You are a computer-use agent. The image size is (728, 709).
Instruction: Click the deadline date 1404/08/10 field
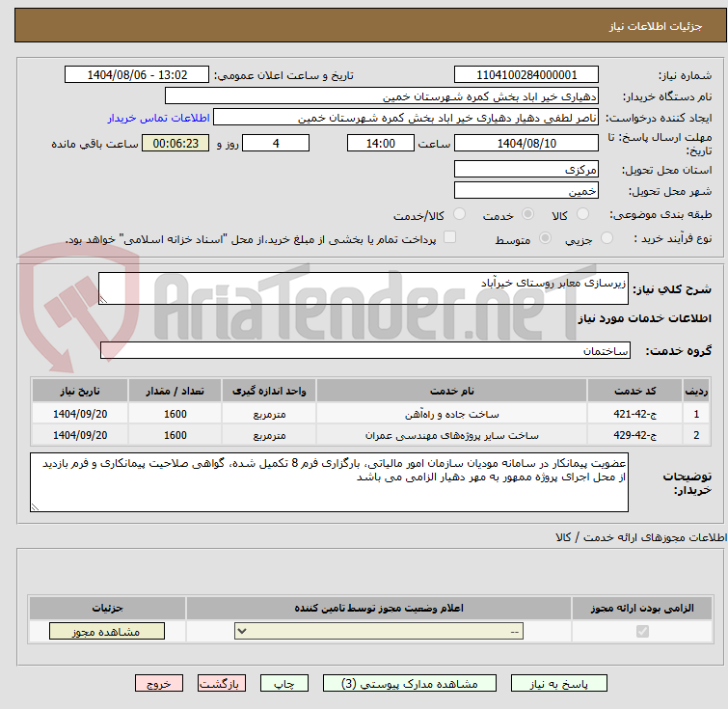tap(526, 143)
